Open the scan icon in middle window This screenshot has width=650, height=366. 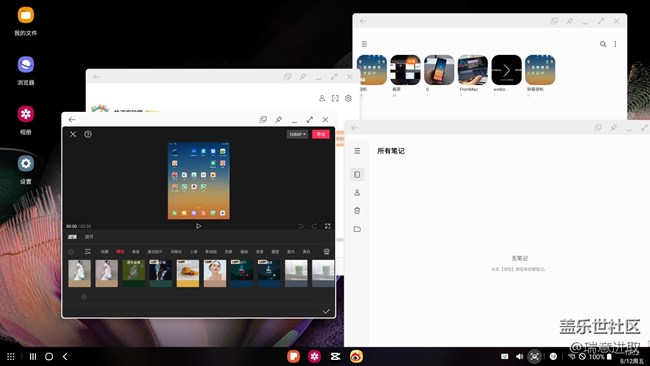[335, 98]
